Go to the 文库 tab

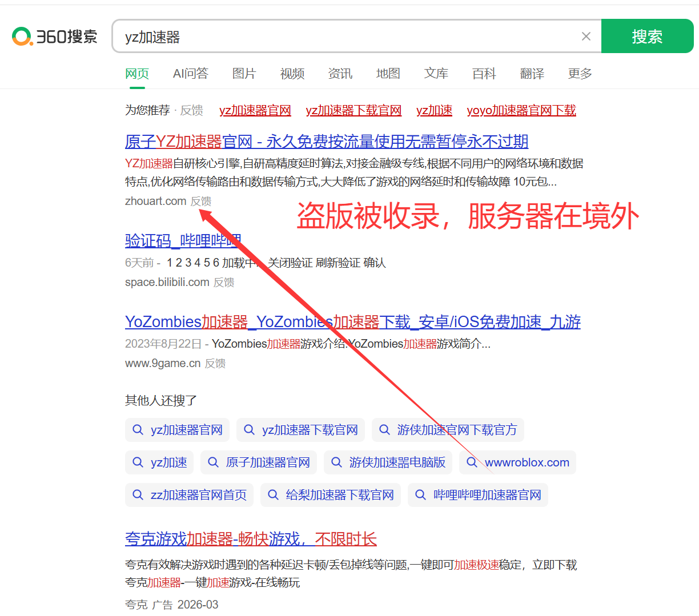point(436,74)
